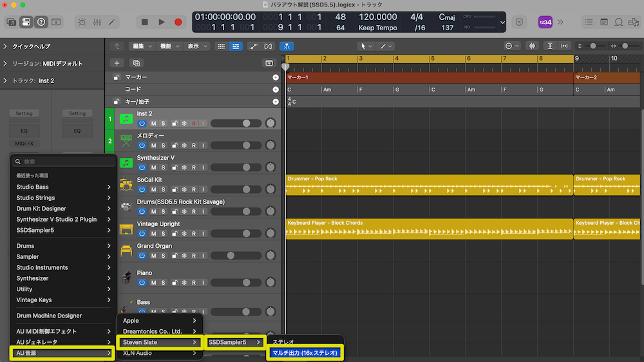Expand the リージョン: MIDIデフォルト section
The width and height of the screenshot is (644, 362).
click(x=5, y=64)
